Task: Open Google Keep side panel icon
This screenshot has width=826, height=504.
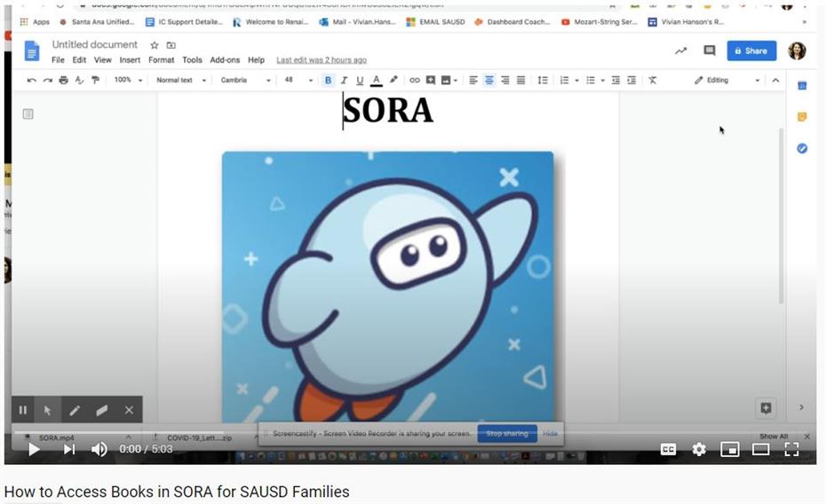Action: (802, 117)
